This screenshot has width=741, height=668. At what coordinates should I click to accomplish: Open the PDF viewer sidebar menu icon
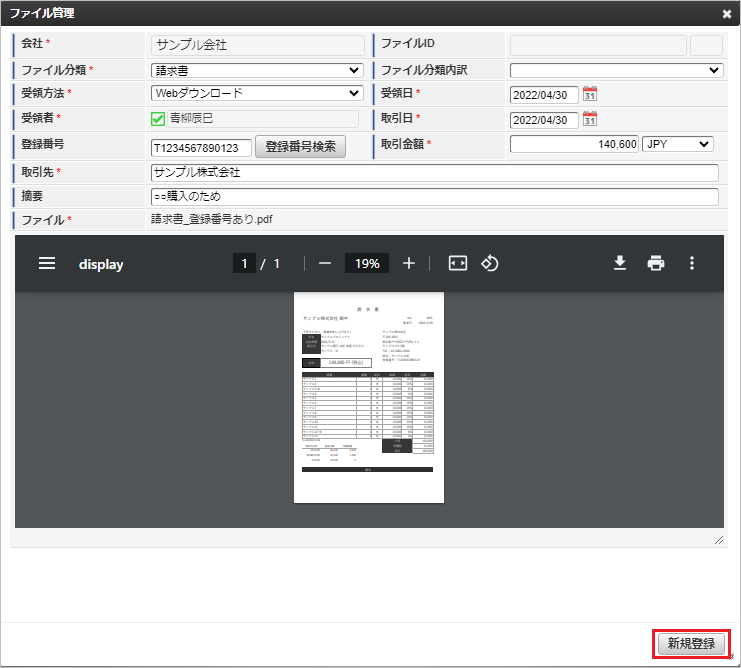point(47,264)
